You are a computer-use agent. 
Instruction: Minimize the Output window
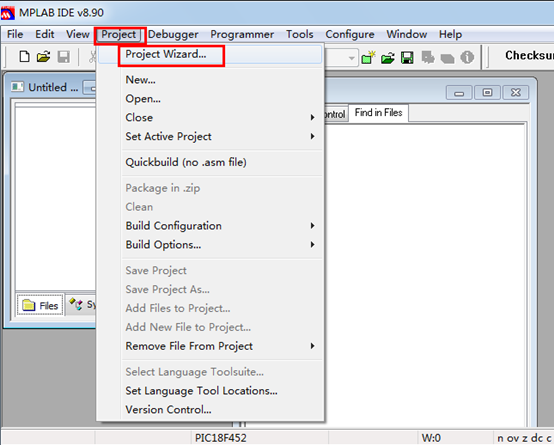pos(459,93)
